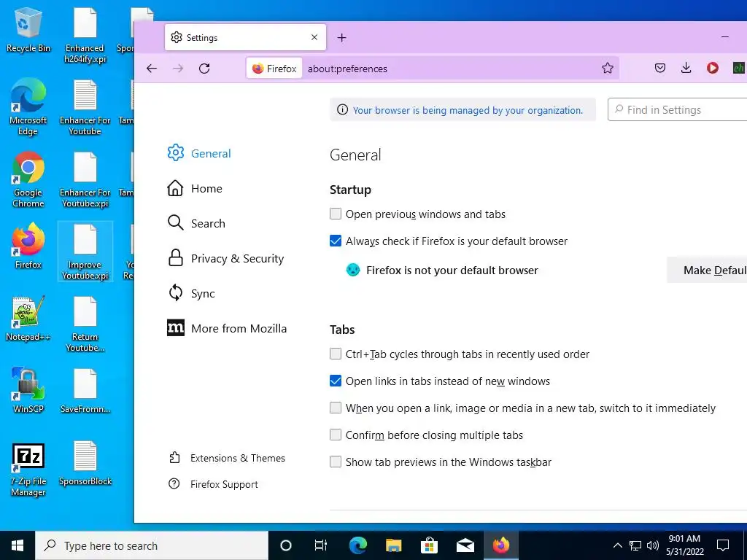
Task: Open the notification center icon
Action: [x=723, y=545]
